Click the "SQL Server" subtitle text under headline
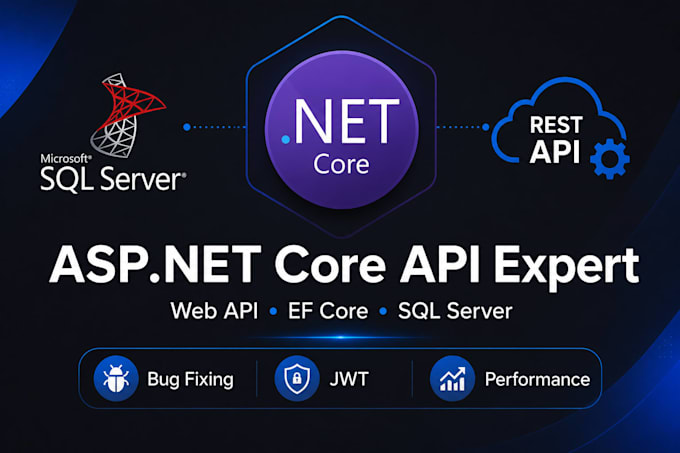Image resolution: width=680 pixels, height=453 pixels. pyautogui.click(x=455, y=311)
